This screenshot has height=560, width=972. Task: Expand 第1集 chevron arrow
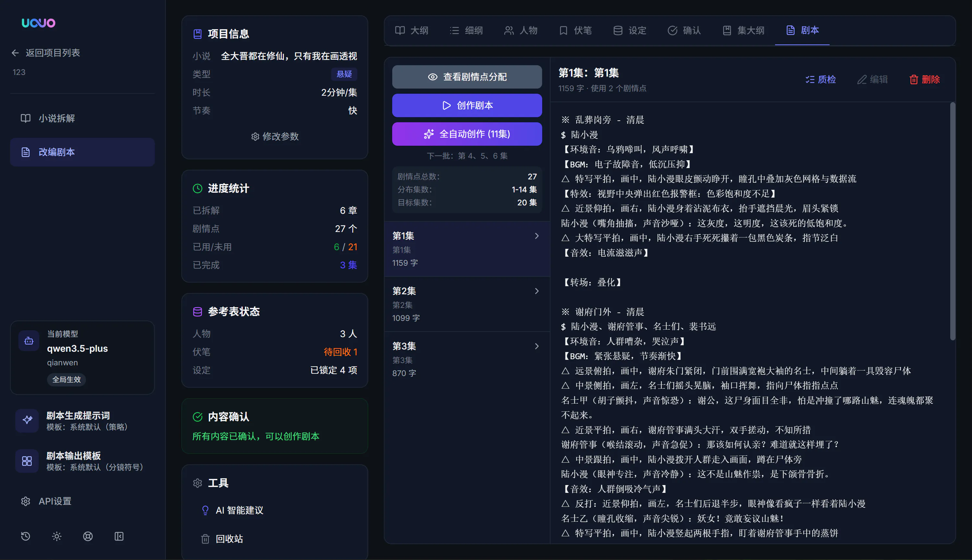click(x=537, y=236)
